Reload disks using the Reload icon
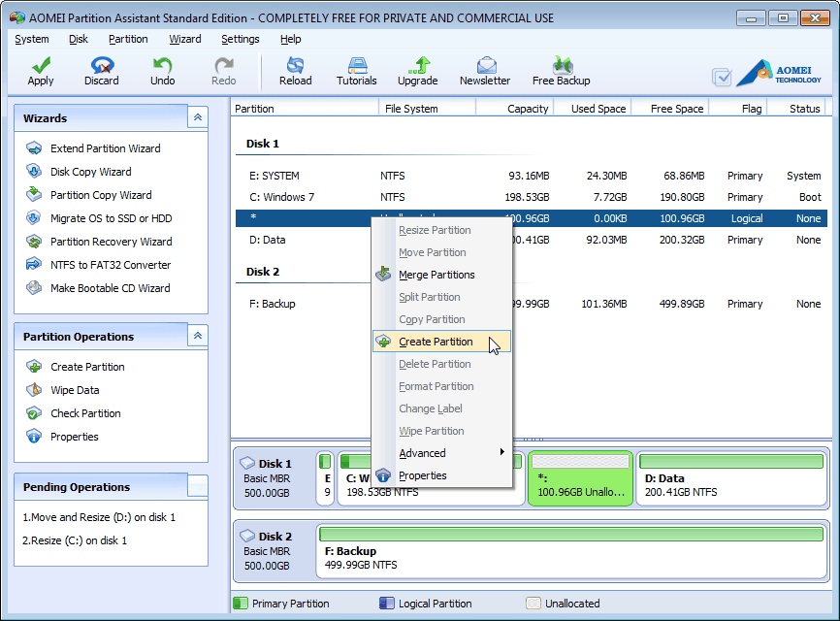Viewport: 840px width, 621px height. (x=295, y=70)
